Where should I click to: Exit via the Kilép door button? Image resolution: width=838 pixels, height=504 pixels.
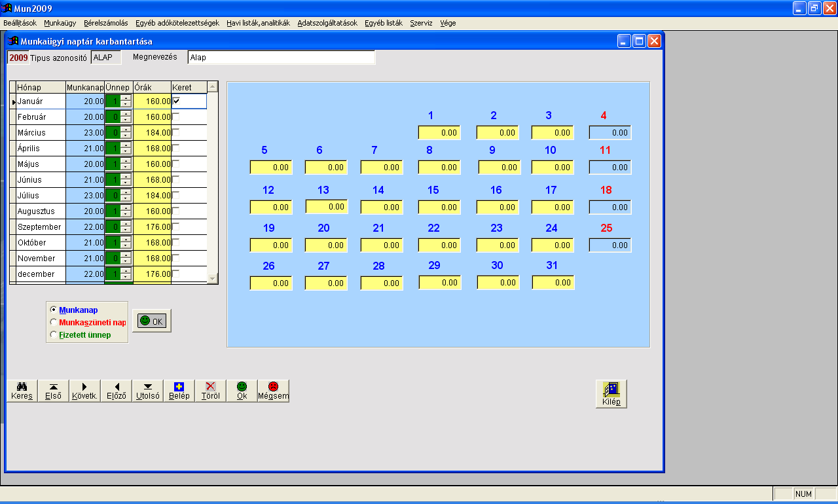coord(611,393)
